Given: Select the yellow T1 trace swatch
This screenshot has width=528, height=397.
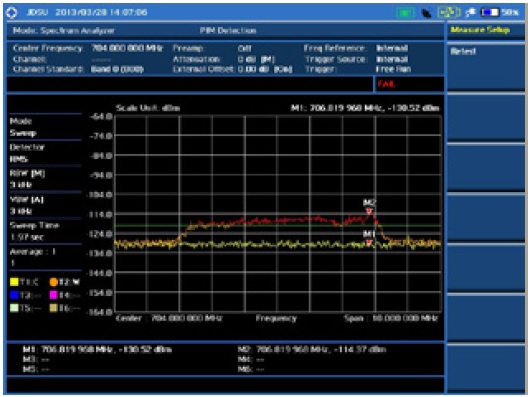Looking at the screenshot, I should [x=14, y=282].
